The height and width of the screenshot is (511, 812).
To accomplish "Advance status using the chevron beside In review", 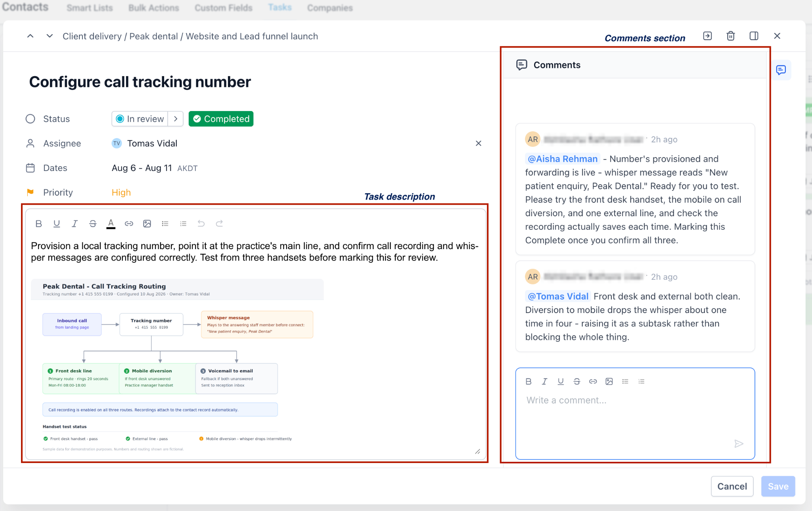I will tap(176, 119).
